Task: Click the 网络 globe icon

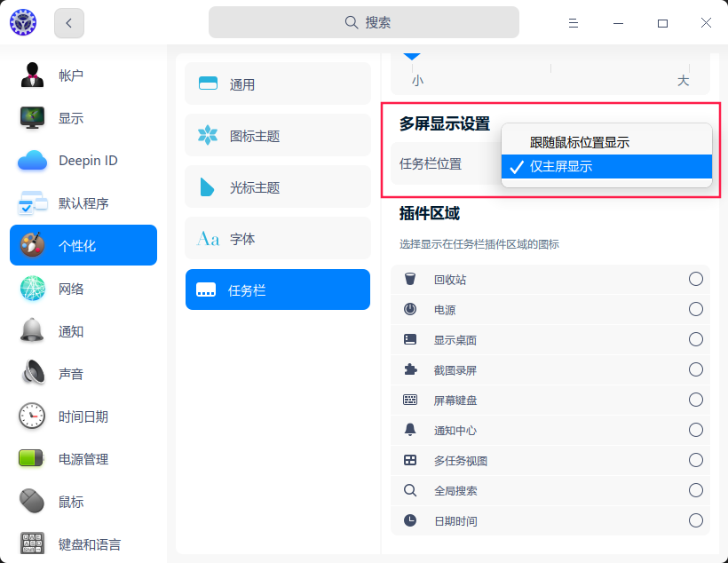Action: [x=32, y=289]
